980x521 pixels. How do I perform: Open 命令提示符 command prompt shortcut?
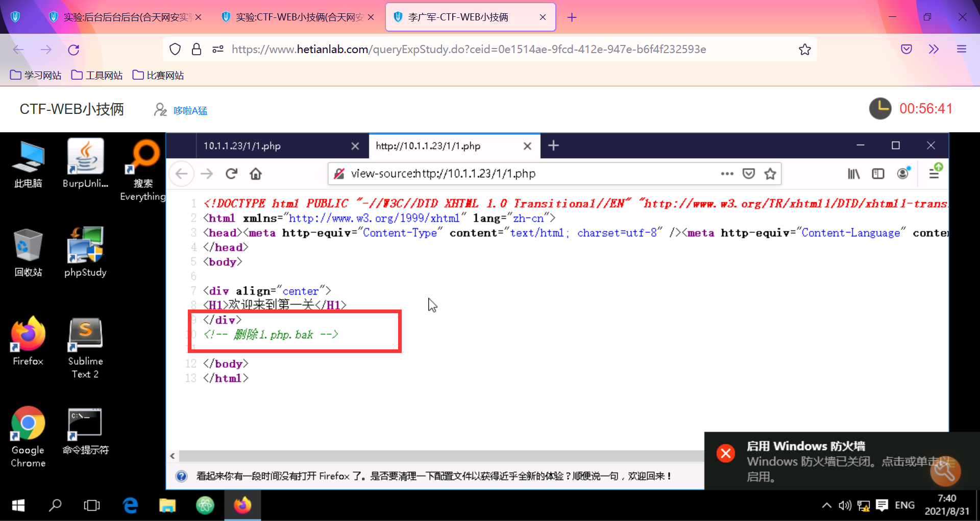coord(85,431)
